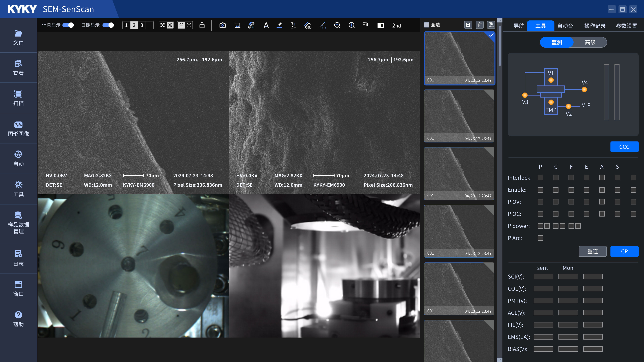Select the angle measurement tool
644x362 pixels.
click(323, 25)
